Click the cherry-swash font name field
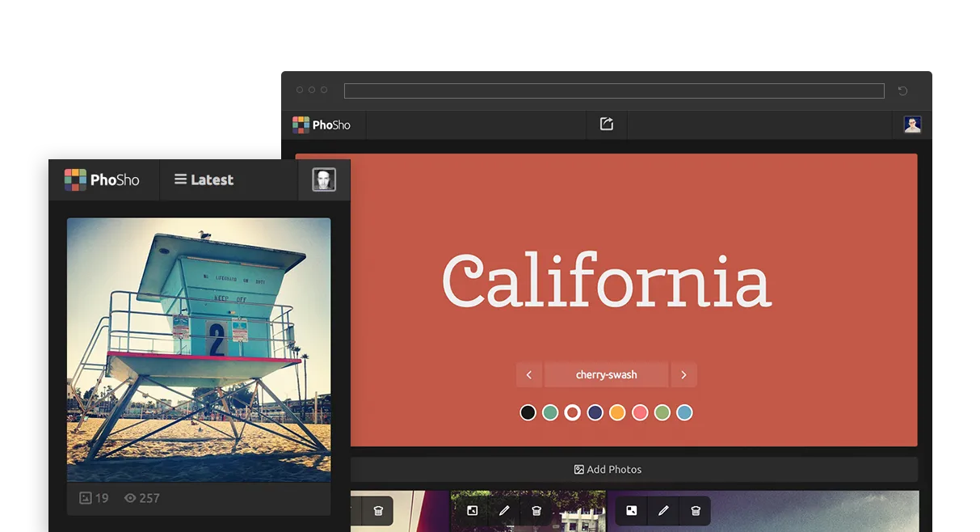Image resolution: width=980 pixels, height=532 pixels. coord(606,374)
